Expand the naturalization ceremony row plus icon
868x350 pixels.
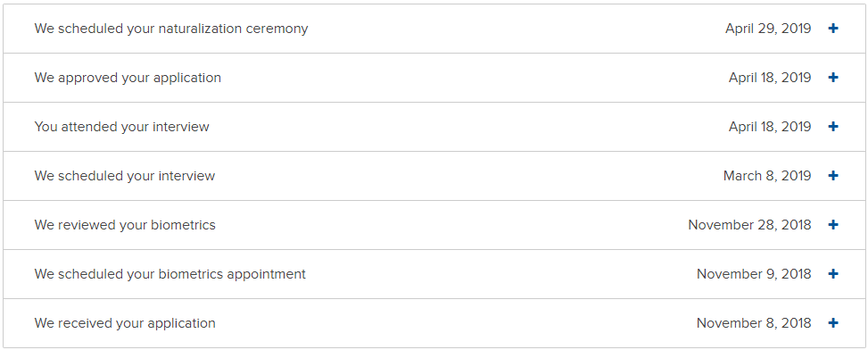pos(833,29)
